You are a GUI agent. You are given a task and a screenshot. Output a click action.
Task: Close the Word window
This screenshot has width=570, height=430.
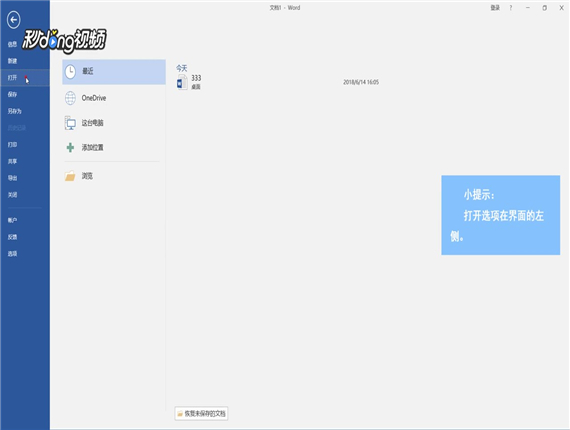pyautogui.click(x=561, y=8)
